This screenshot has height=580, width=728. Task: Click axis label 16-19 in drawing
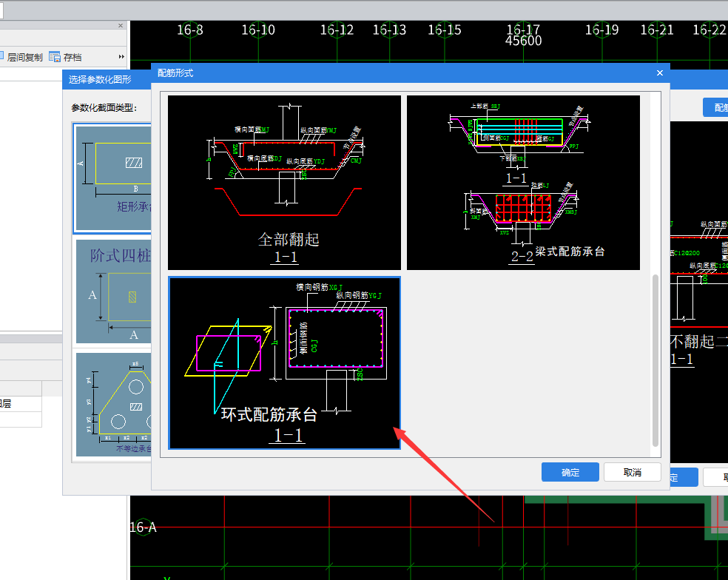pyautogui.click(x=601, y=30)
